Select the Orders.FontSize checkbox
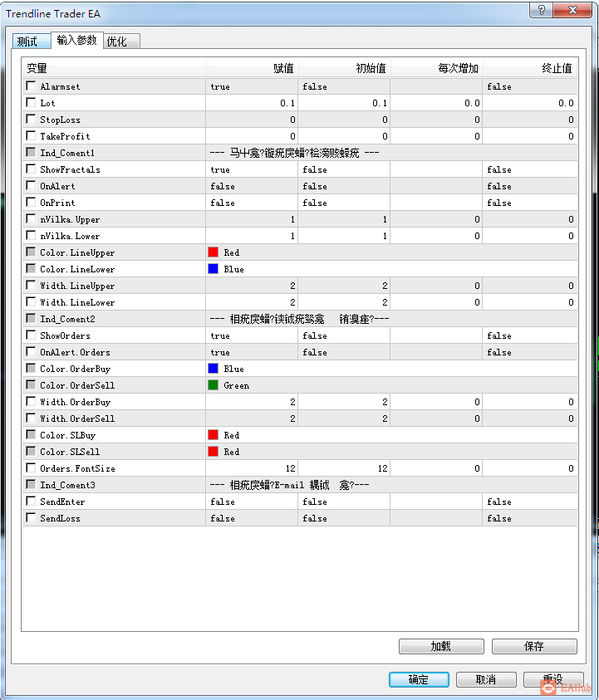Image resolution: width=599 pixels, height=700 pixels. tap(31, 467)
